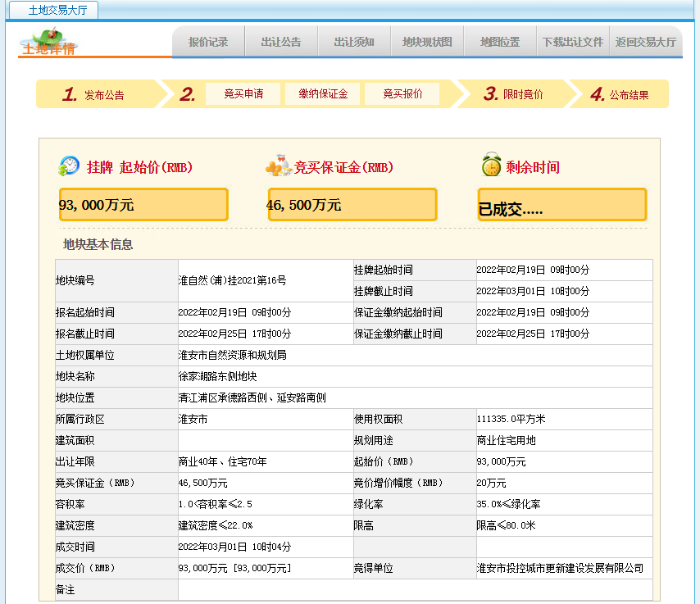Click 成交时间 value 2022年03月01日 10时04分
This screenshot has width=700, height=604.
(x=234, y=547)
